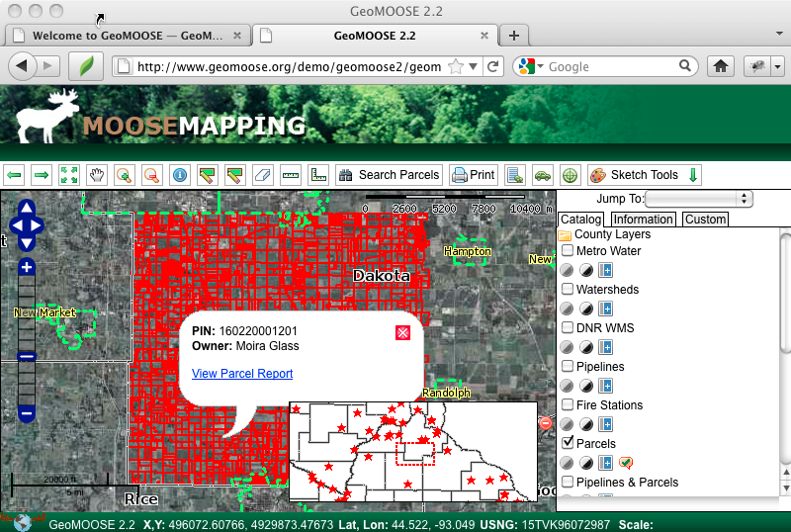Unfade Metro Water layer with black circle

pyautogui.click(x=586, y=270)
